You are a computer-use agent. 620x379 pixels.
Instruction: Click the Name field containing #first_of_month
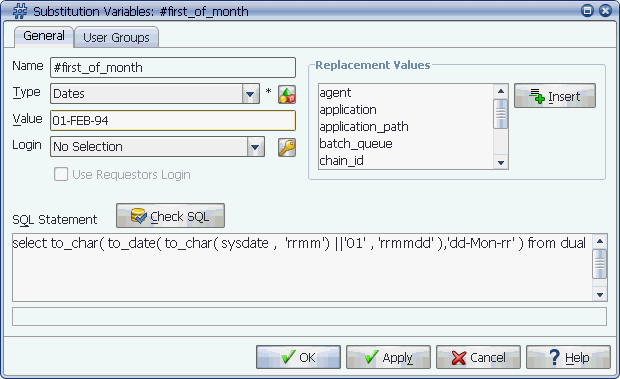click(x=173, y=68)
